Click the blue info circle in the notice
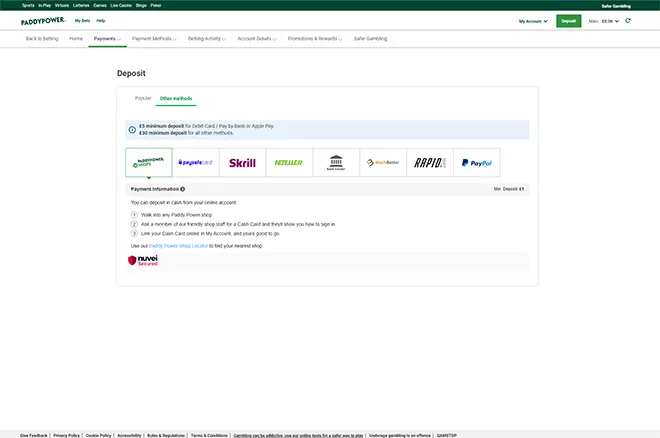 tap(132, 130)
